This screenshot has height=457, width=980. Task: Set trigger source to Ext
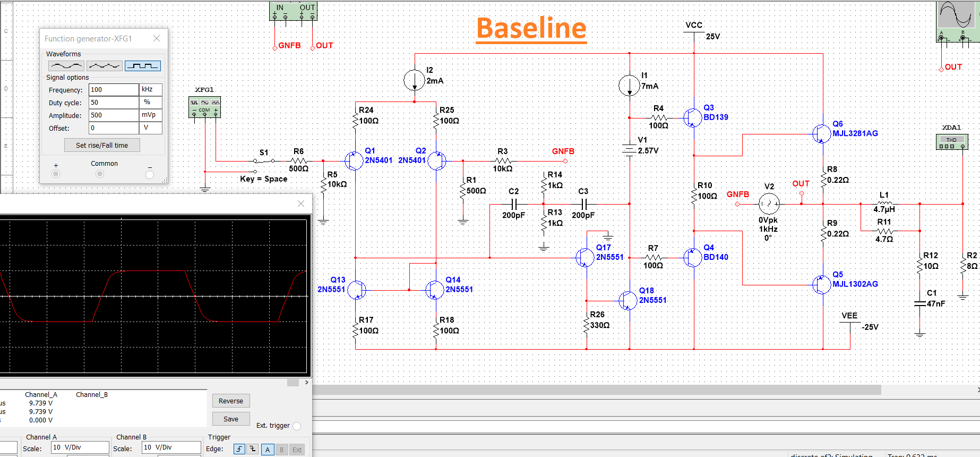[297, 450]
